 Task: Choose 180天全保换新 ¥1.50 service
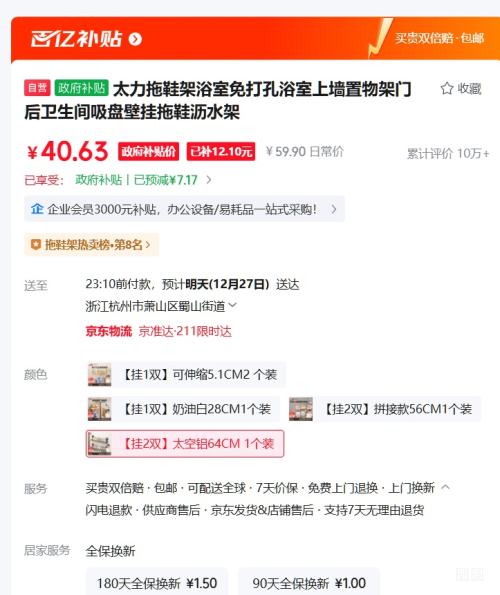click(157, 582)
